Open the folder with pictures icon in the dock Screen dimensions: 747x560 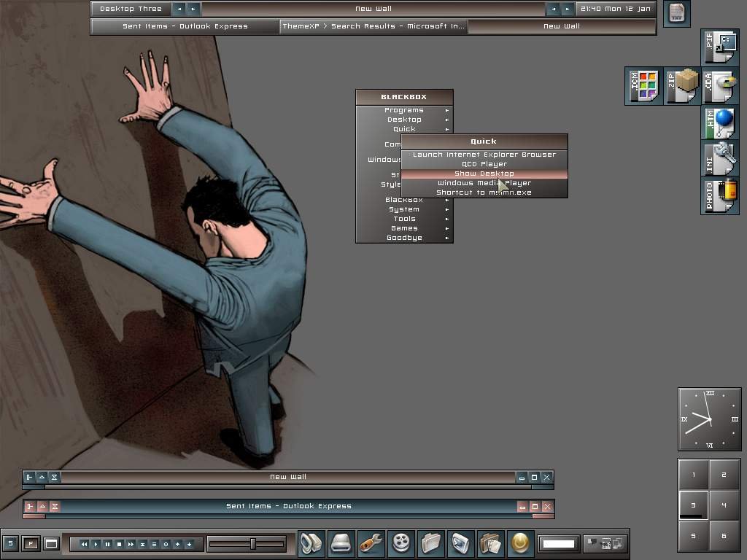click(x=491, y=542)
